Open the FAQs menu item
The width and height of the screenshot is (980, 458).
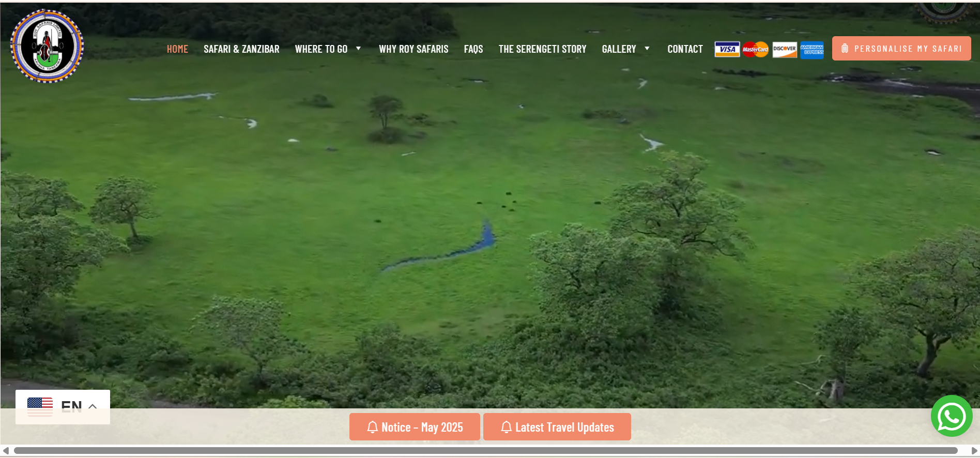473,49
